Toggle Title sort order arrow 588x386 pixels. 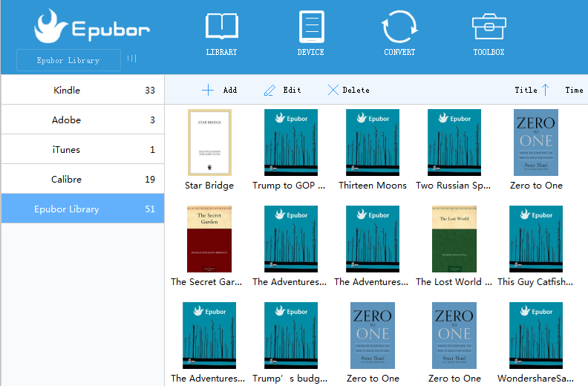click(x=545, y=90)
